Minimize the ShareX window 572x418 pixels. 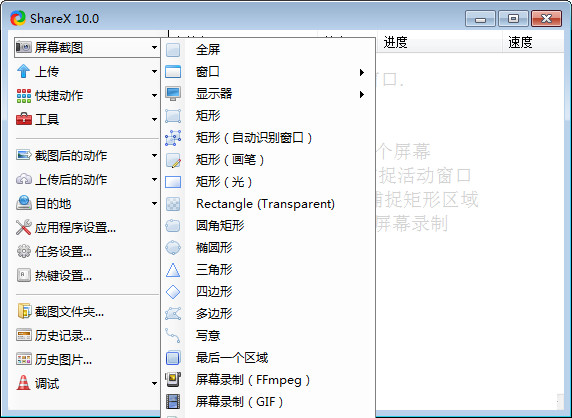point(480,19)
